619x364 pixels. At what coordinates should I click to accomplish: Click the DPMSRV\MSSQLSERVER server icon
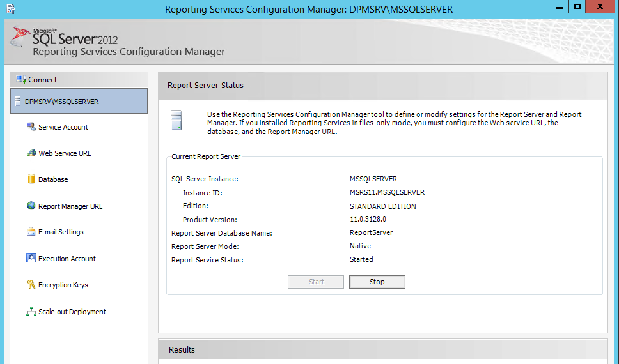(18, 102)
